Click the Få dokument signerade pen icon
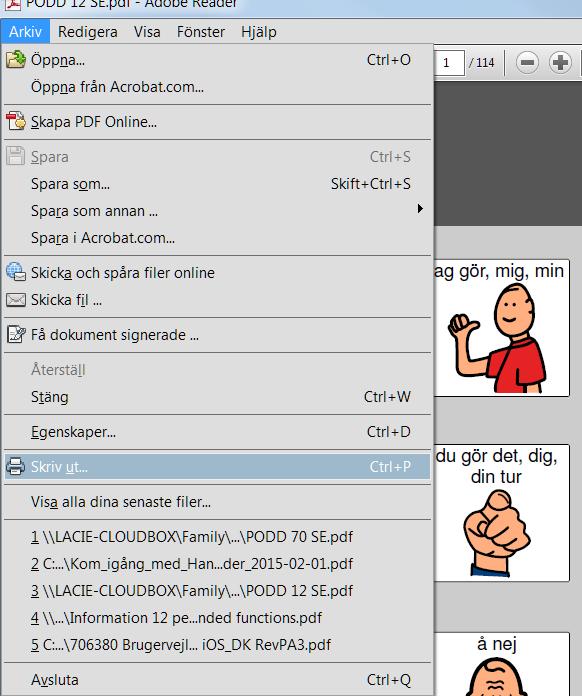This screenshot has width=582, height=696. click(16, 334)
